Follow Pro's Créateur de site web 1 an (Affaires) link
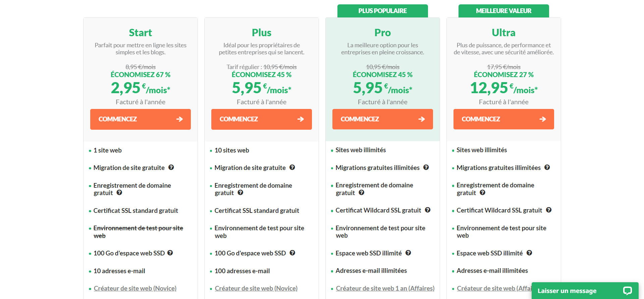 [x=385, y=288]
